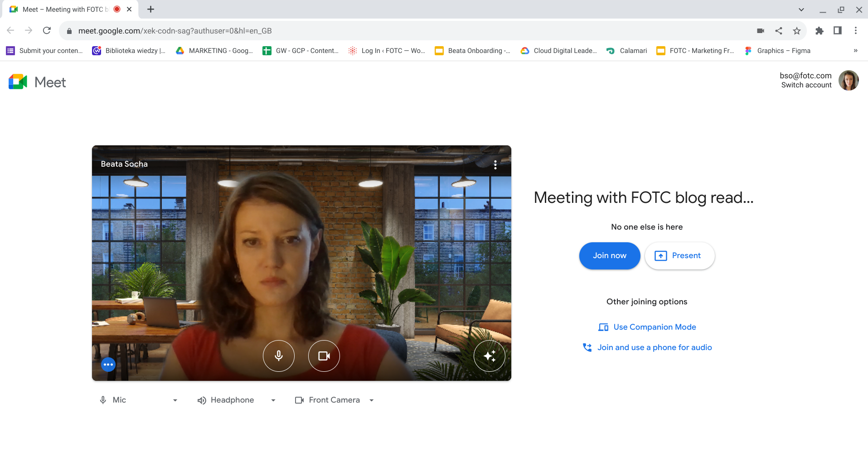Click Join now button

pyautogui.click(x=610, y=256)
